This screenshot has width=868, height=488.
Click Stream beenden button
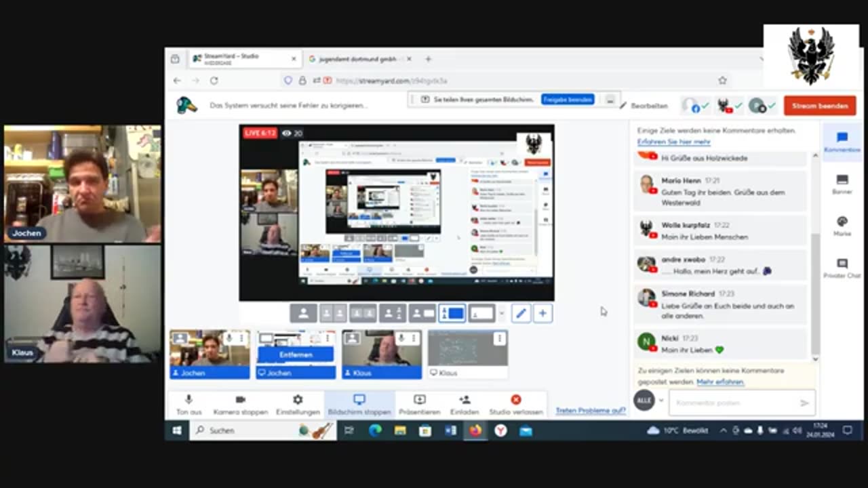(820, 106)
